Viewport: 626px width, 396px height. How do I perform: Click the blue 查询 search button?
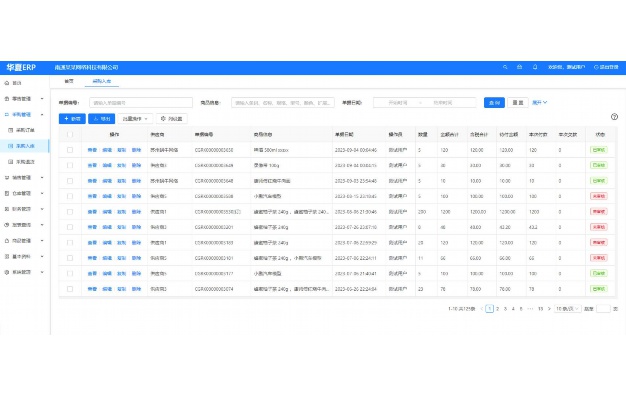[x=494, y=103]
